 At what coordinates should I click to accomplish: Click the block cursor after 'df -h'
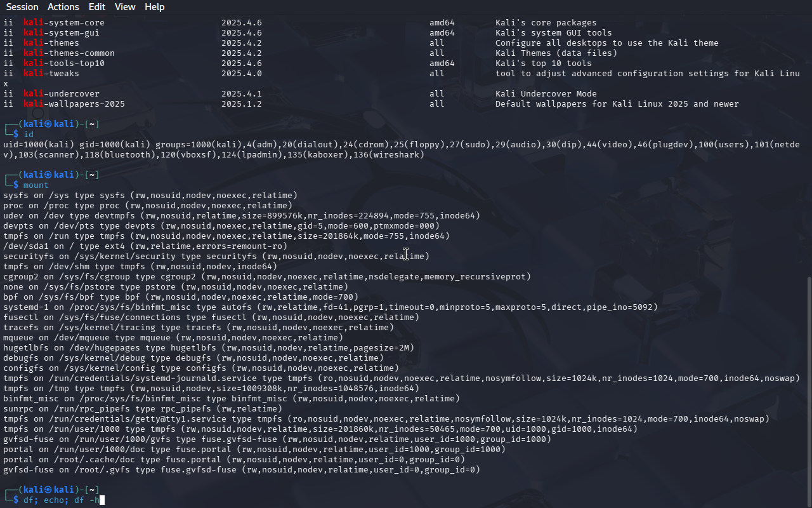click(x=101, y=500)
